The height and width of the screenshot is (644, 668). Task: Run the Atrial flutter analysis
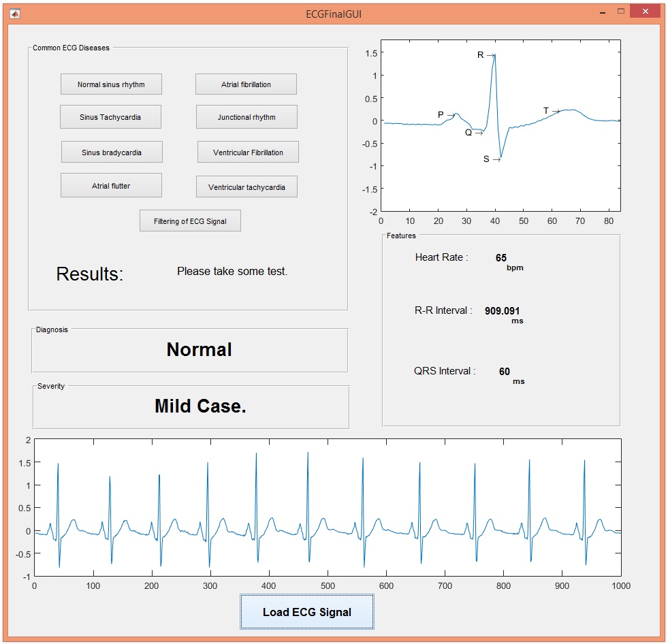(111, 185)
